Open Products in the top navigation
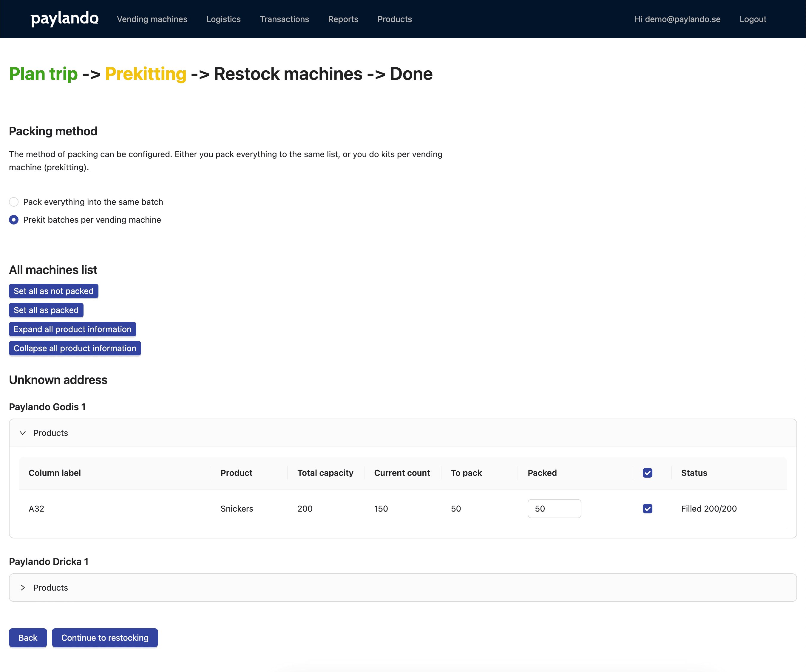This screenshot has width=806, height=672. click(x=395, y=19)
